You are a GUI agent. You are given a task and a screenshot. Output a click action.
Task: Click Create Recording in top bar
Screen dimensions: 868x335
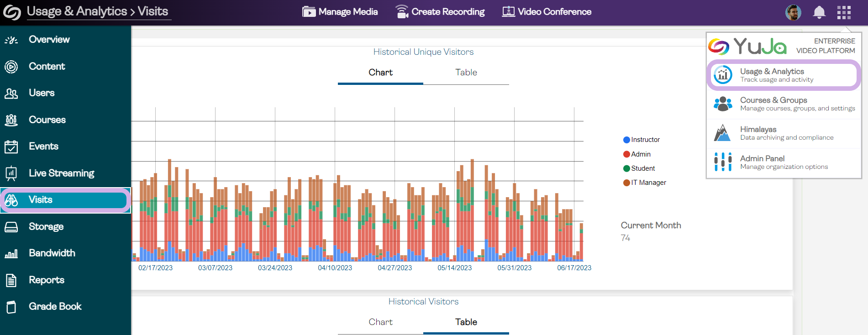pos(440,12)
